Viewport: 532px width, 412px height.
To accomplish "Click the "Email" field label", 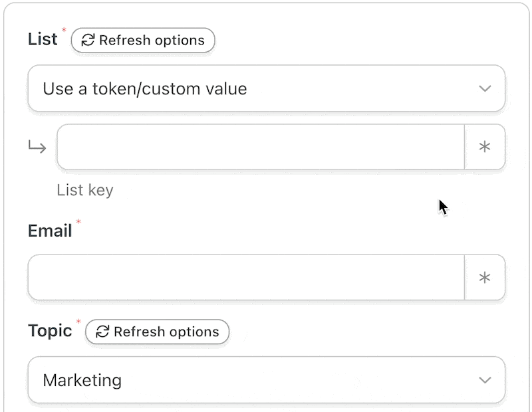I will pos(50,231).
